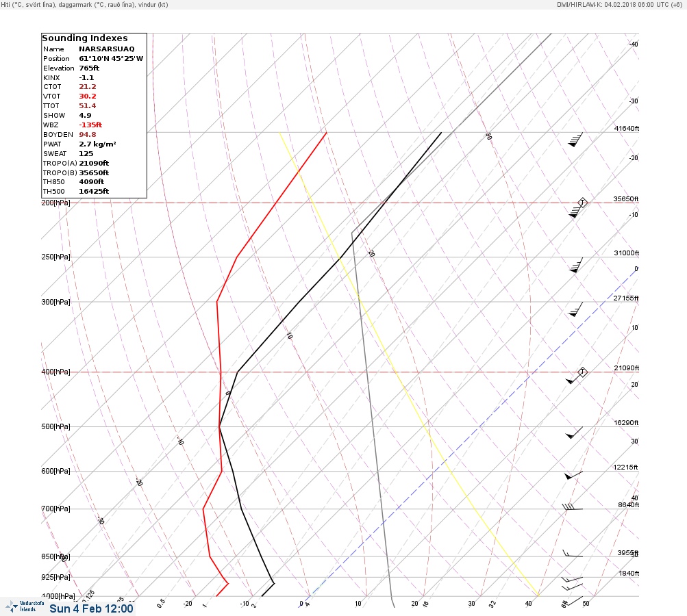
Task: Click the 'Position' row label
Action: pyautogui.click(x=56, y=59)
